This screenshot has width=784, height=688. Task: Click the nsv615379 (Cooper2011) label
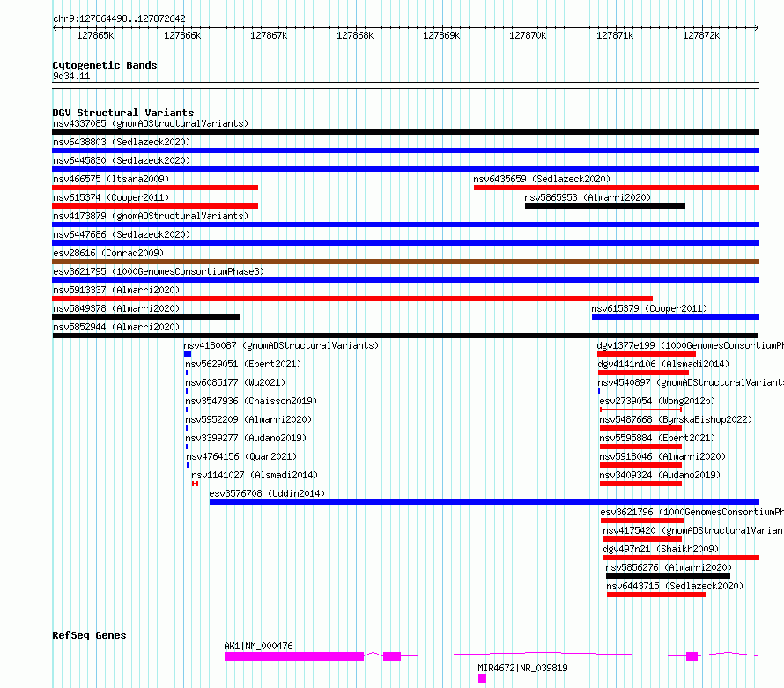tap(649, 308)
